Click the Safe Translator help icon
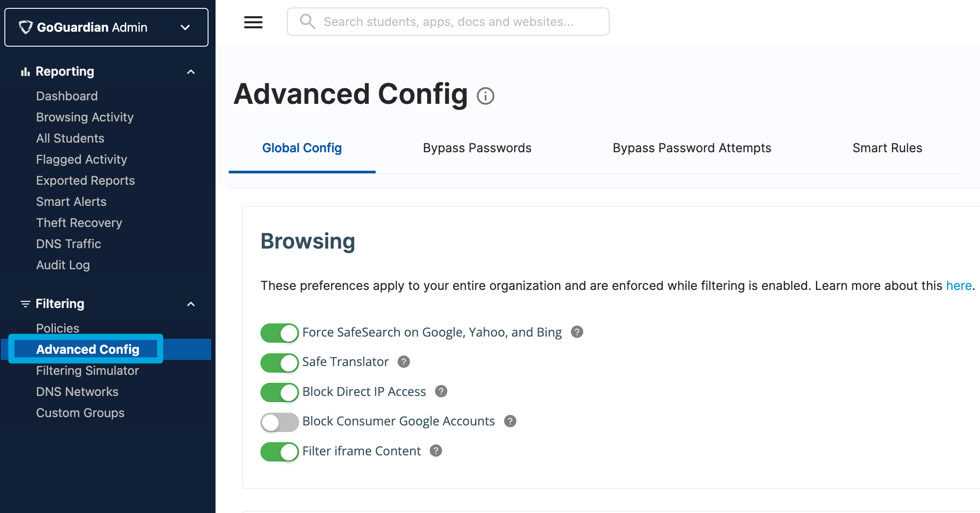980x513 pixels. (x=403, y=362)
